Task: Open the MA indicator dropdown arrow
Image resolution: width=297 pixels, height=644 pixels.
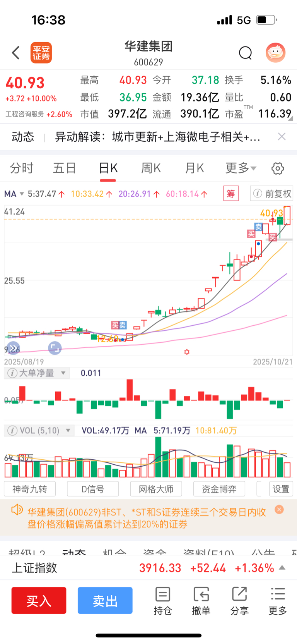Action: pos(22,194)
